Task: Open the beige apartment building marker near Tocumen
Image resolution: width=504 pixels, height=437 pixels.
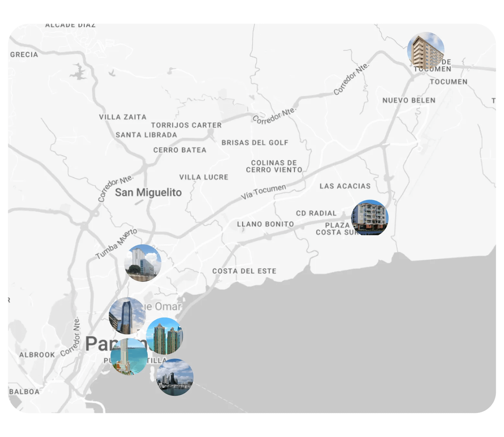Action: [x=425, y=50]
